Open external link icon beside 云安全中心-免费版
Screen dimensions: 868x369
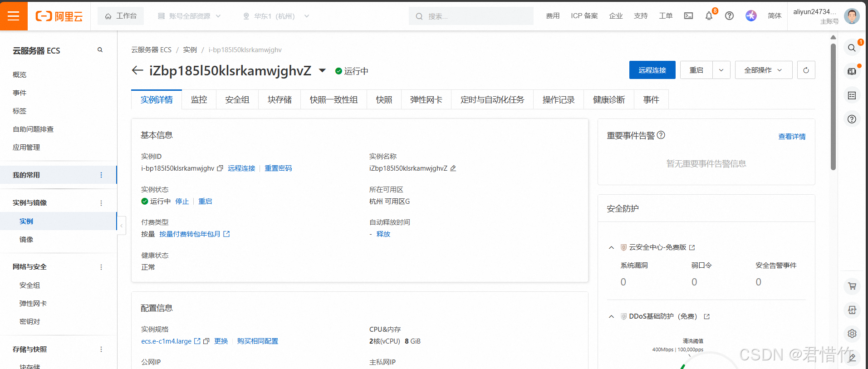(692, 247)
